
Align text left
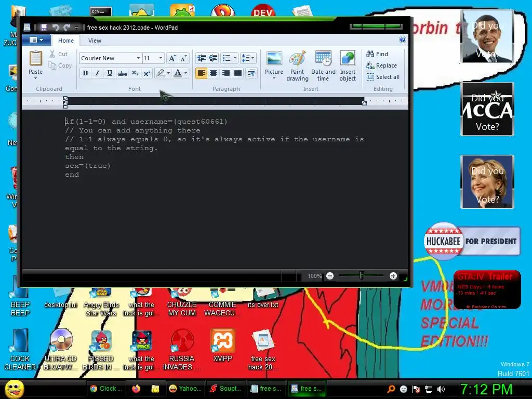(201, 73)
